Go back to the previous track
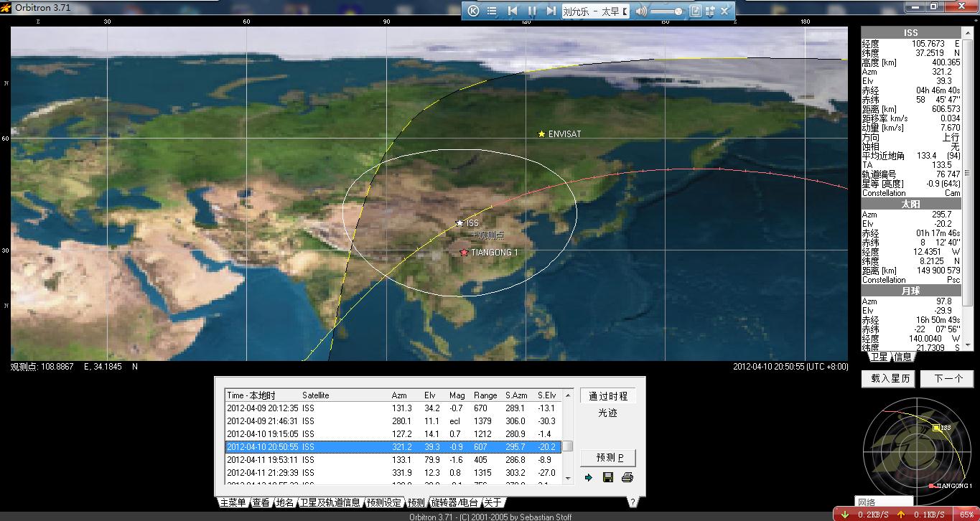Viewport: 980px width, 521px height. point(513,11)
